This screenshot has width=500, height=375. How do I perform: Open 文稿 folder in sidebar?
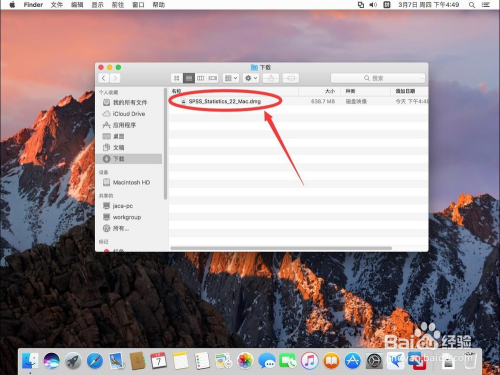pyautogui.click(x=118, y=148)
